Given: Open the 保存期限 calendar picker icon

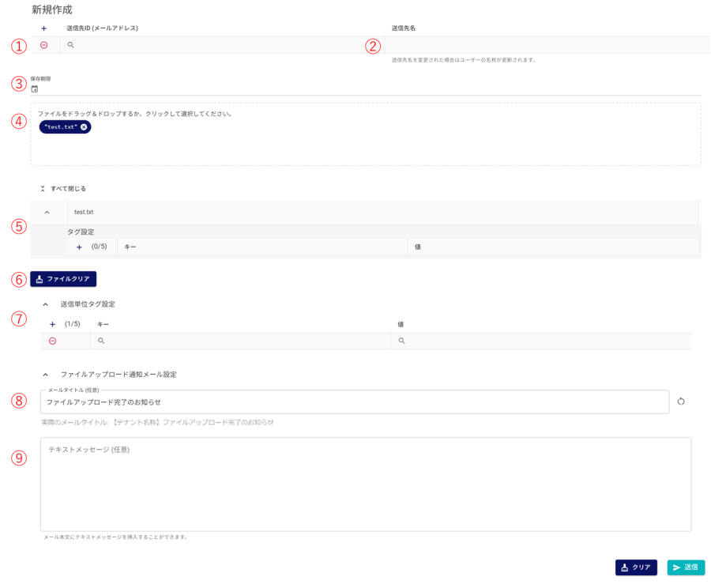Looking at the screenshot, I should pos(35,89).
